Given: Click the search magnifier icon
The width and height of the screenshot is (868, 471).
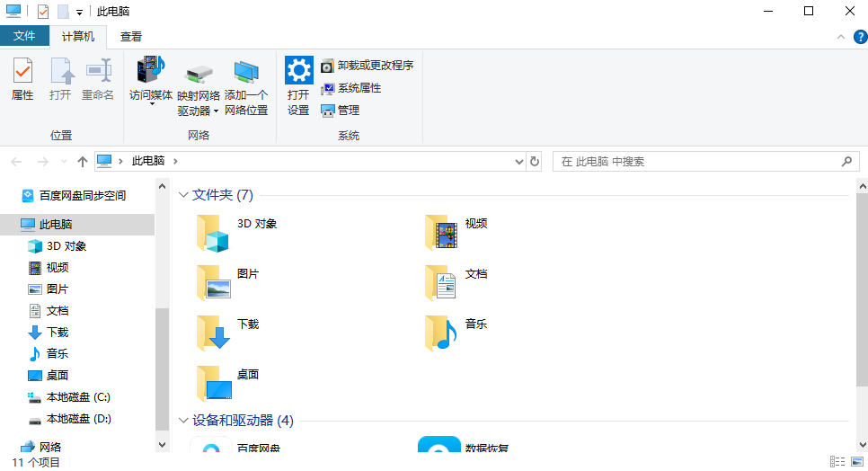Looking at the screenshot, I should (846, 162).
